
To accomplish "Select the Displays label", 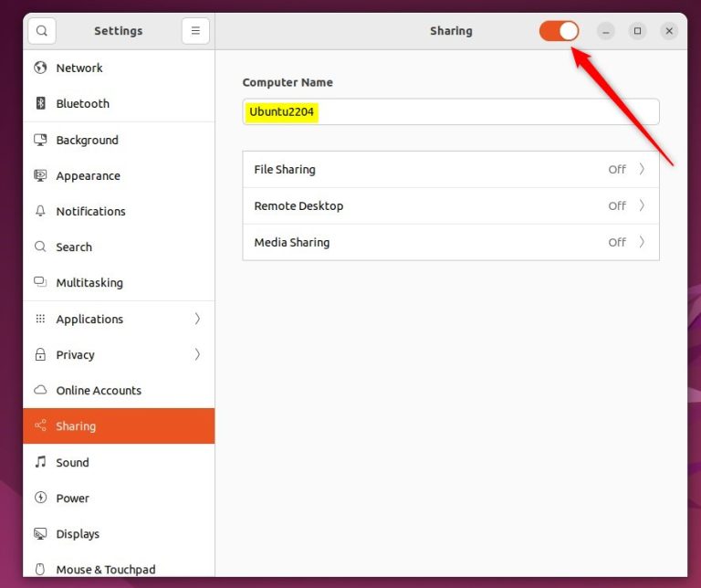I will click(78, 534).
